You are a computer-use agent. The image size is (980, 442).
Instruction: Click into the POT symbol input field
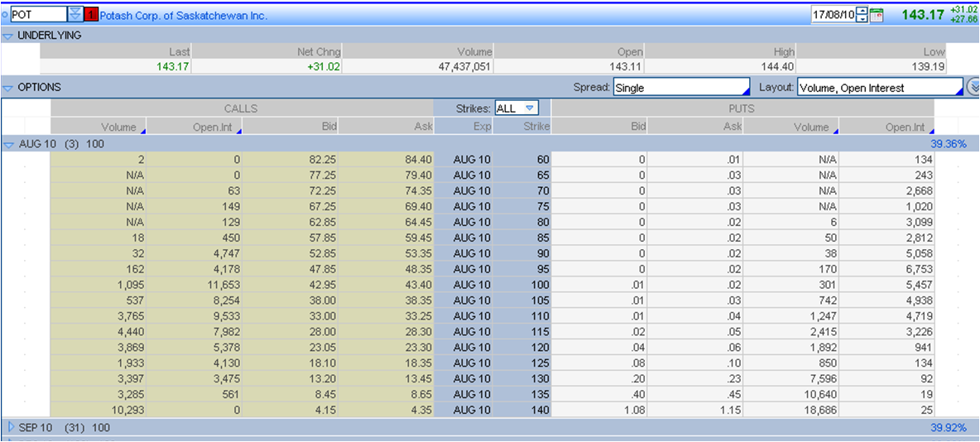click(x=39, y=14)
